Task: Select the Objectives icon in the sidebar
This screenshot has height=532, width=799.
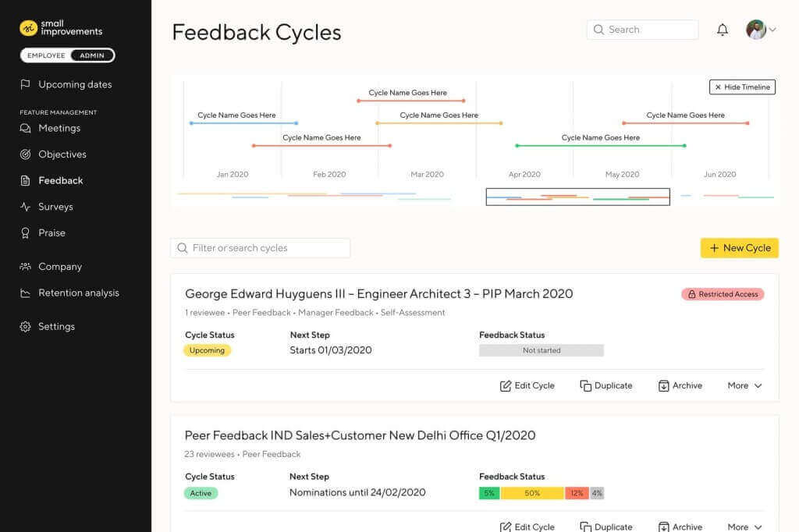Action: [x=26, y=154]
